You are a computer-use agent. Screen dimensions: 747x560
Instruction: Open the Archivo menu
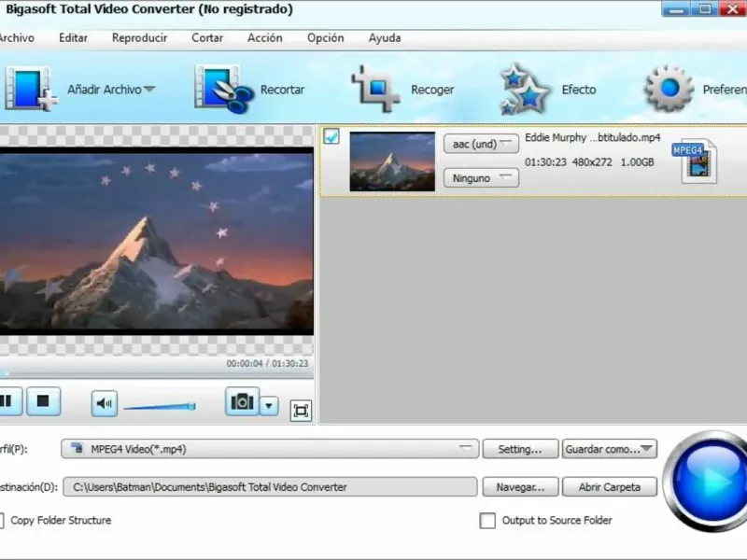tap(17, 37)
